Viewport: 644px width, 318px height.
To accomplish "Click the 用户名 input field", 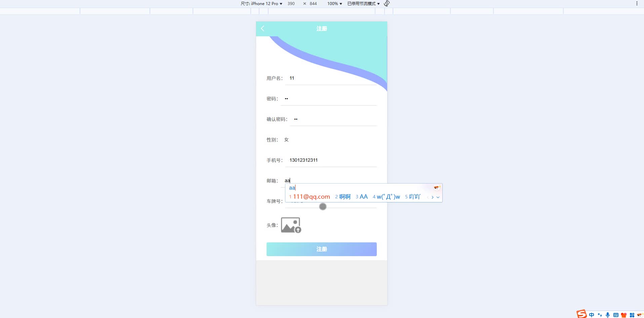I will [331, 78].
